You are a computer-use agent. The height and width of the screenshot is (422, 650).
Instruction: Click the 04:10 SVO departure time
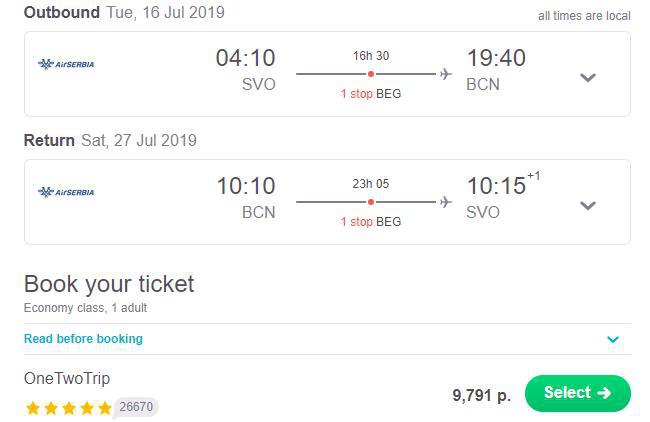pyautogui.click(x=246, y=70)
